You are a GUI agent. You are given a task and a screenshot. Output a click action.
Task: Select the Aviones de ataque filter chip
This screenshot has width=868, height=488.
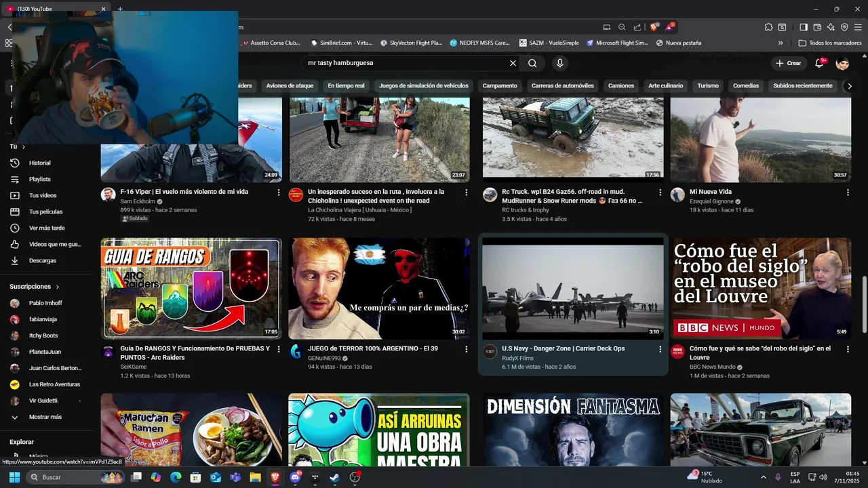point(290,86)
